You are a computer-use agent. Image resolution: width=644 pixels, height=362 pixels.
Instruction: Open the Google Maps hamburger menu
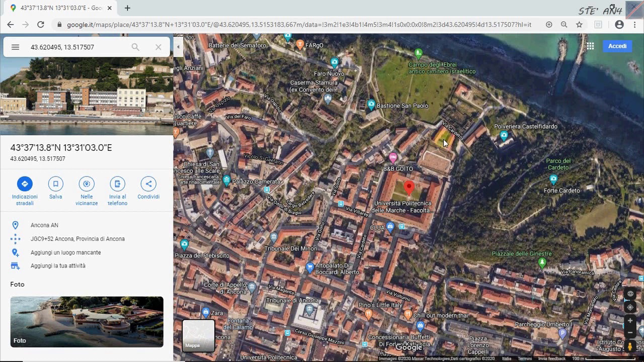(15, 47)
